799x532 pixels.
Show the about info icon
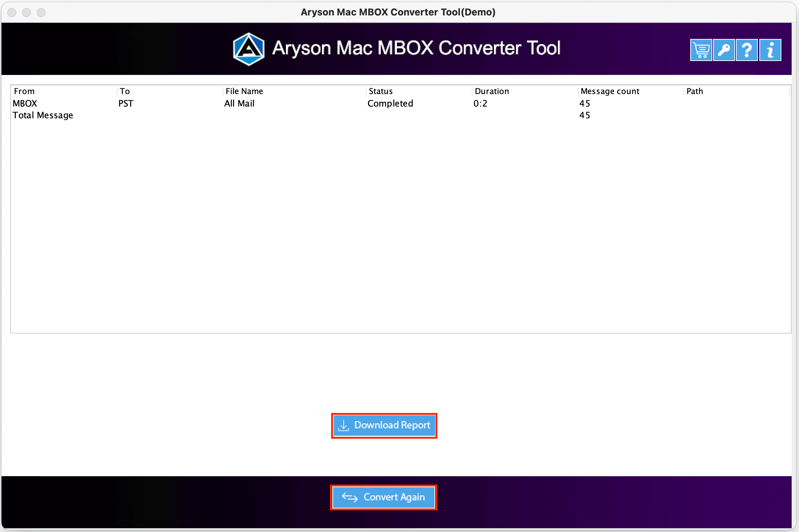point(770,50)
